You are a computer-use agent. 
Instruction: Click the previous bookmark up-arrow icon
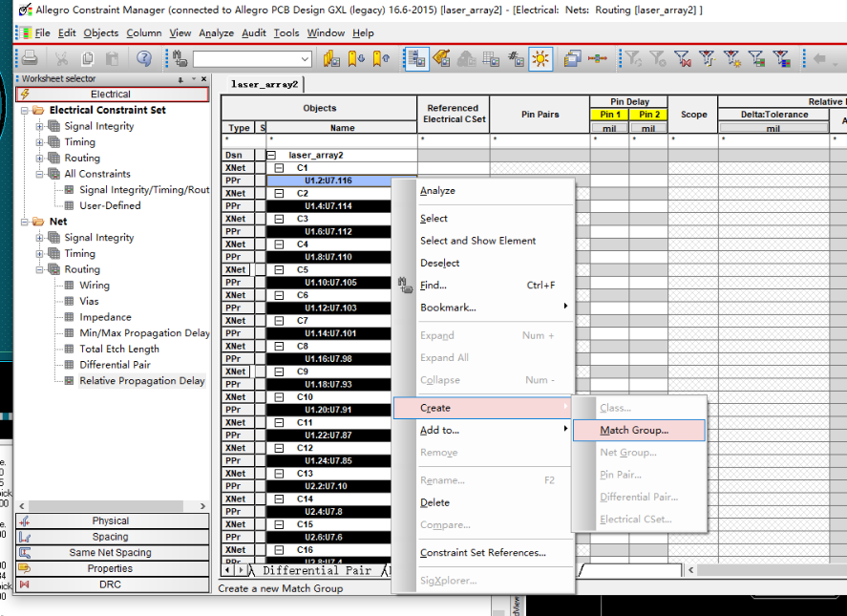[x=381, y=58]
